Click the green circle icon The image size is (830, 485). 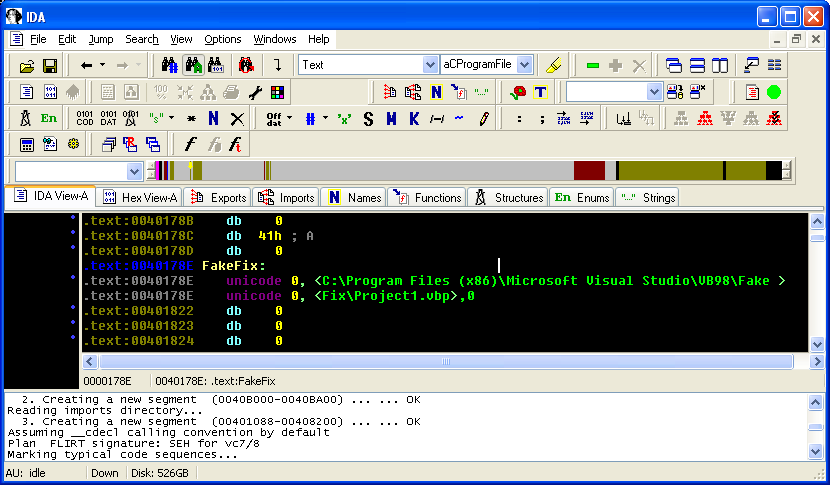coord(774,92)
